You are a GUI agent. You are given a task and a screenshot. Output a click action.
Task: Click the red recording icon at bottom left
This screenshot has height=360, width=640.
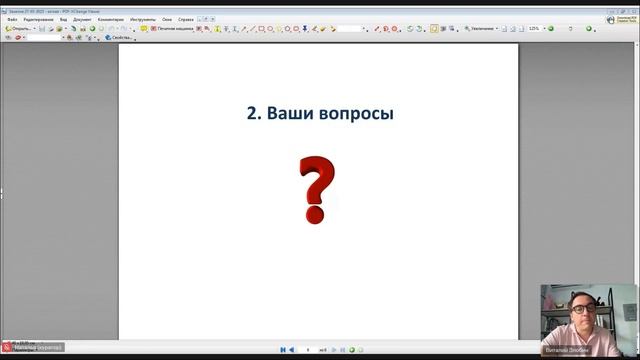(6, 347)
